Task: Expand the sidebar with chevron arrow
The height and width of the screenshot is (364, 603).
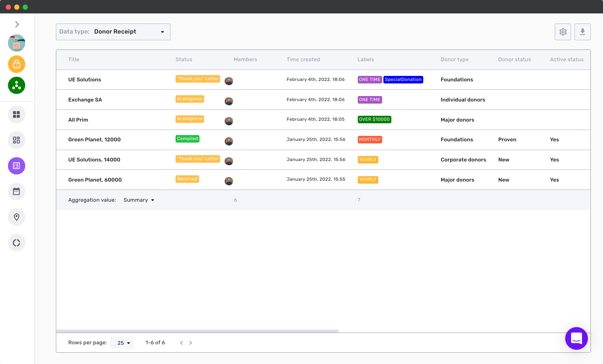Action: click(17, 24)
